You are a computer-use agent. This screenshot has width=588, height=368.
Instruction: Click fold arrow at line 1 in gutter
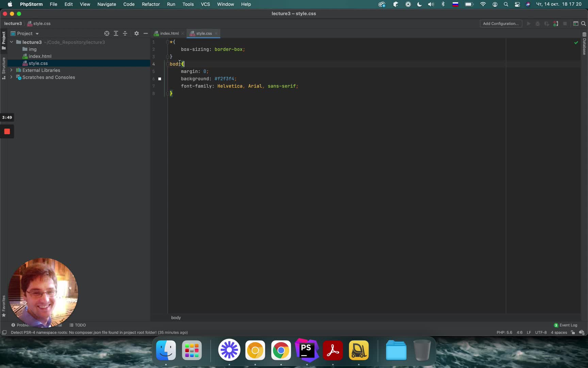(167, 42)
